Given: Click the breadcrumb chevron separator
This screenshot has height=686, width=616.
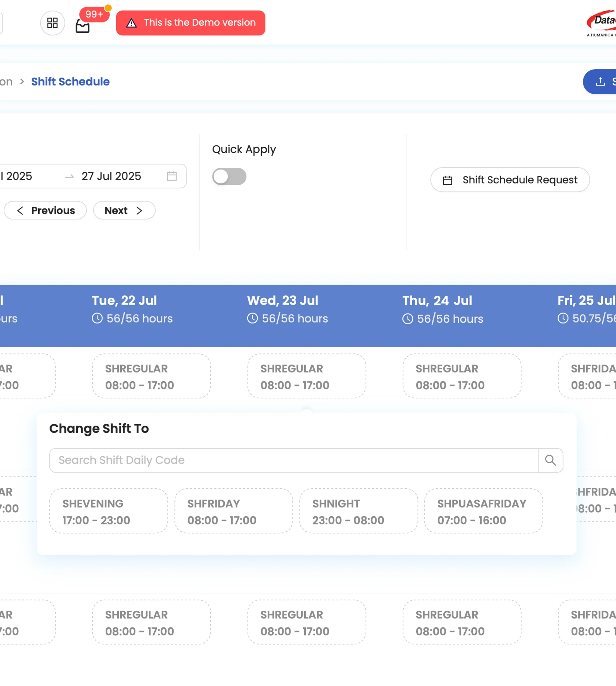Looking at the screenshot, I should pyautogui.click(x=22, y=81).
